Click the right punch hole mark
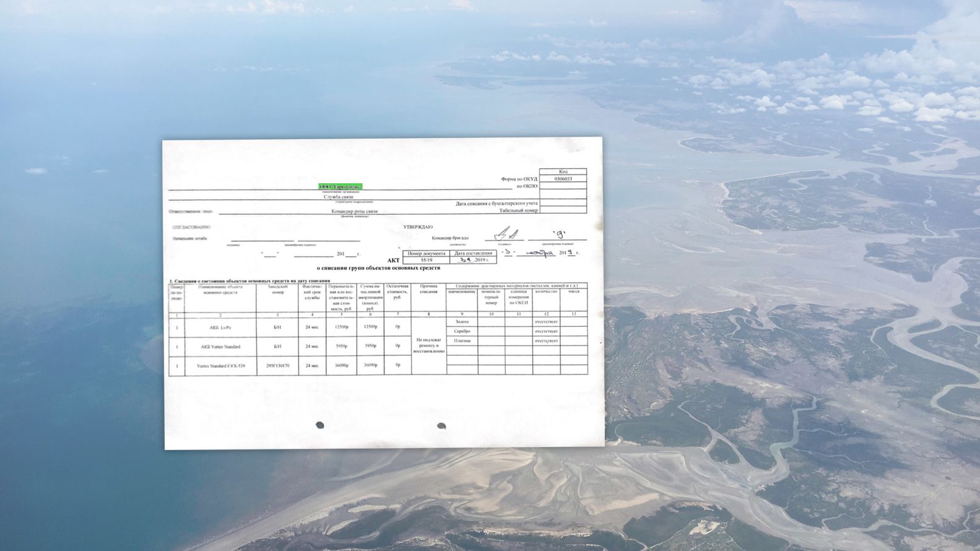980x551 pixels. [441, 425]
